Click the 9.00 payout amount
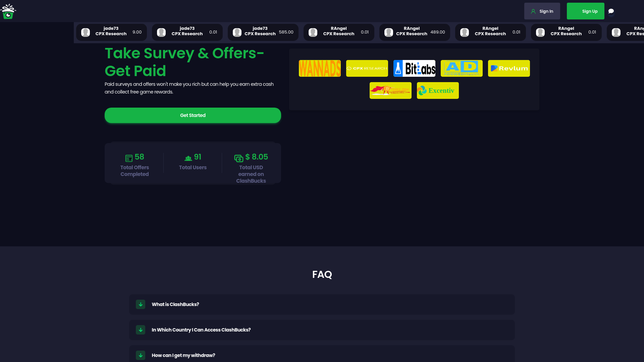Viewport: 644px width, 362px height. (137, 32)
